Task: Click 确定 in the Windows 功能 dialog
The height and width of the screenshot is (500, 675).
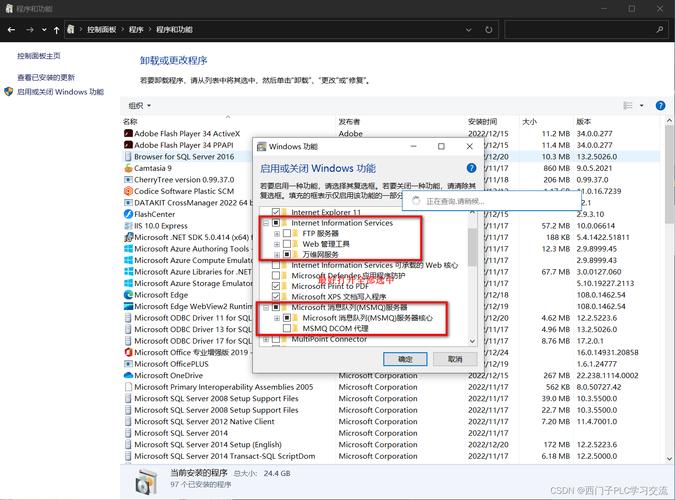Action: pos(405,359)
